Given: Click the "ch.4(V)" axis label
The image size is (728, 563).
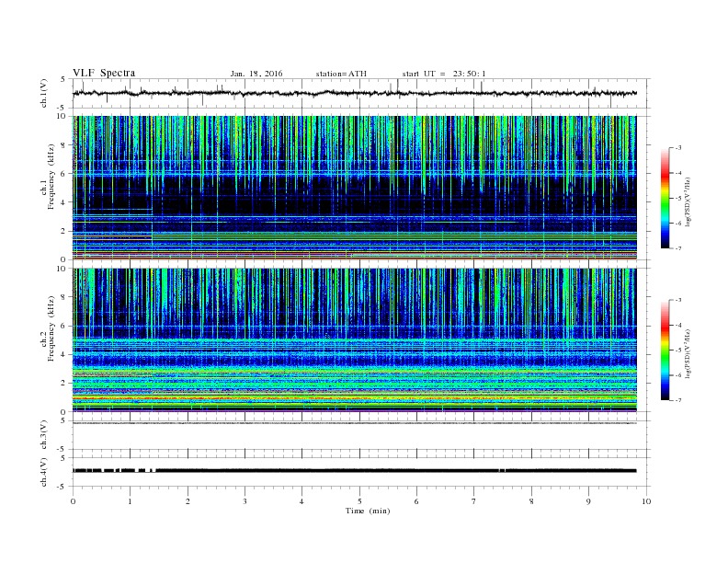Looking at the screenshot, I should click(44, 472).
